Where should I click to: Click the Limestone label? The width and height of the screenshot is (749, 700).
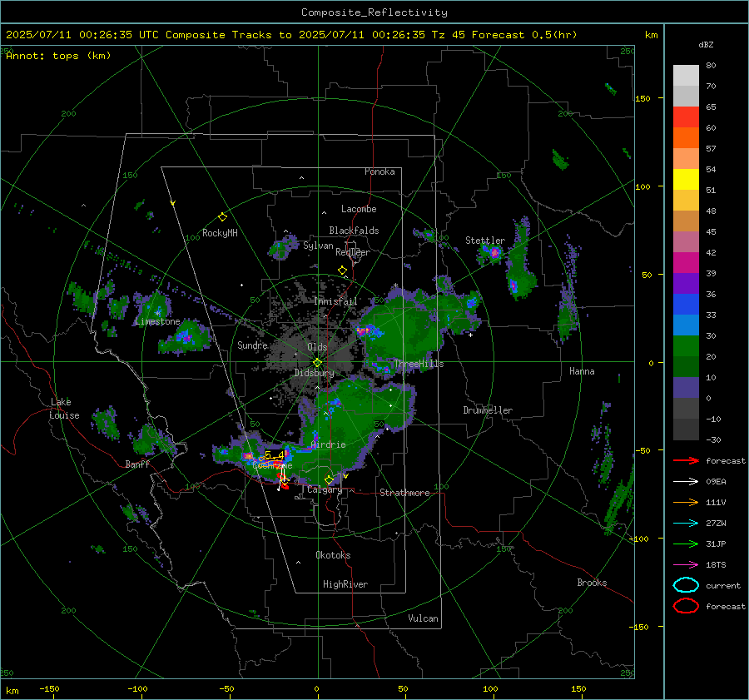[x=157, y=321]
